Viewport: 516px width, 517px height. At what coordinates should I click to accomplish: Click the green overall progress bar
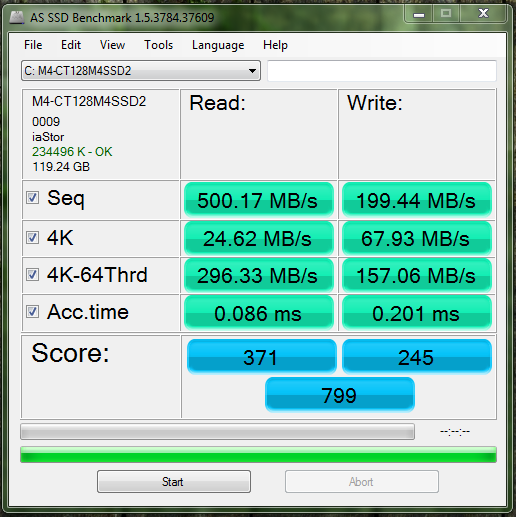coord(258,455)
